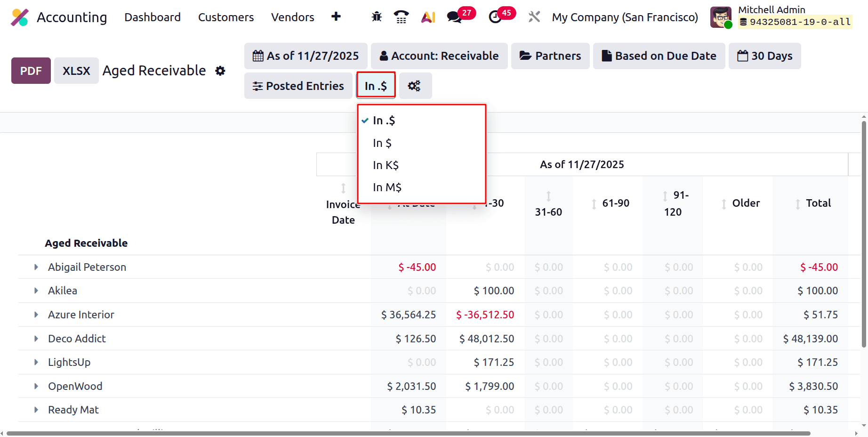Open gear settings beside Aged Receivable title
The width and height of the screenshot is (868, 437).
click(x=220, y=71)
